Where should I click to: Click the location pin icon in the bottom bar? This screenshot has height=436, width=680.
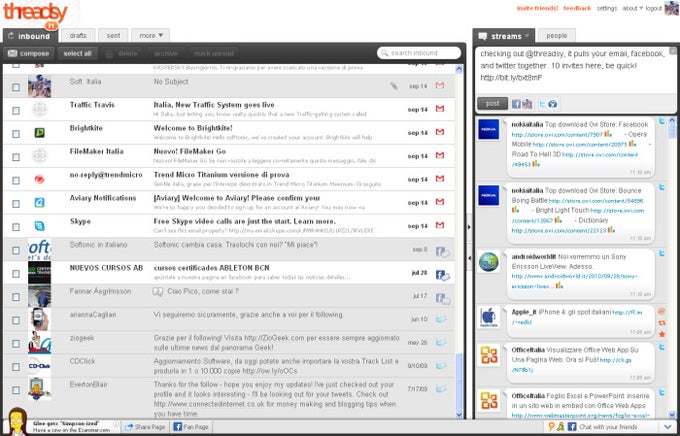pyautogui.click(x=552, y=426)
